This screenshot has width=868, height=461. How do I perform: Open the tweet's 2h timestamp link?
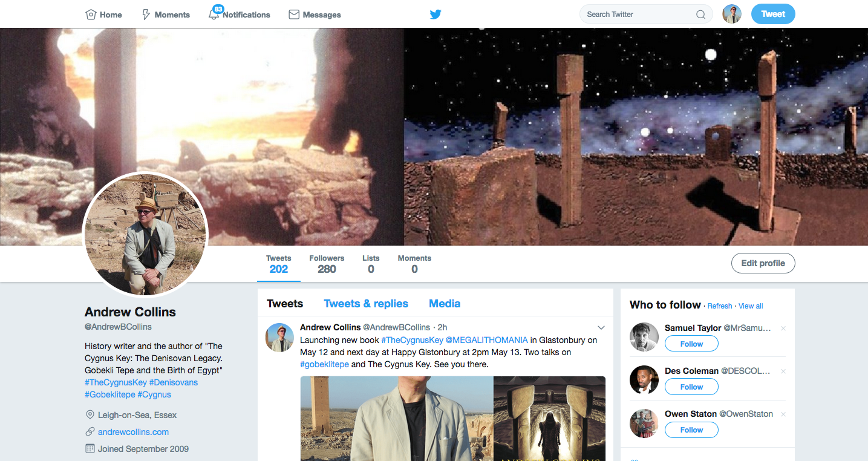coord(442,327)
